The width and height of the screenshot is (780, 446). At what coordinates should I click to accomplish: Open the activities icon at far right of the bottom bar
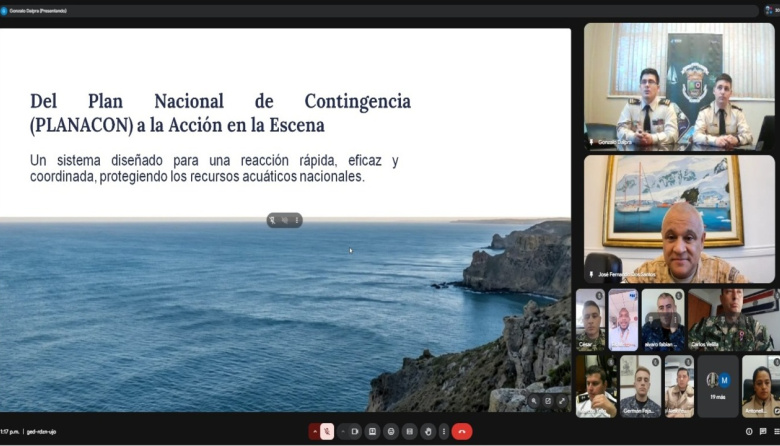777,432
